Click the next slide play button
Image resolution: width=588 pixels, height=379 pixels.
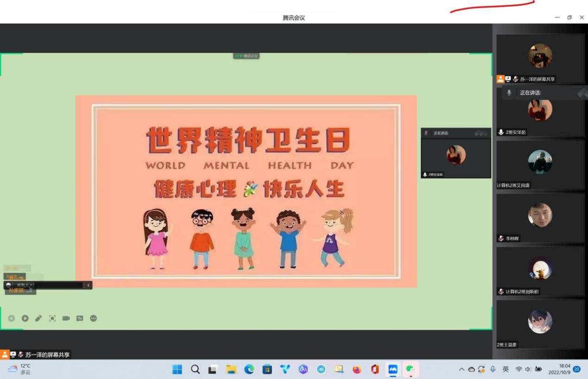click(25, 318)
